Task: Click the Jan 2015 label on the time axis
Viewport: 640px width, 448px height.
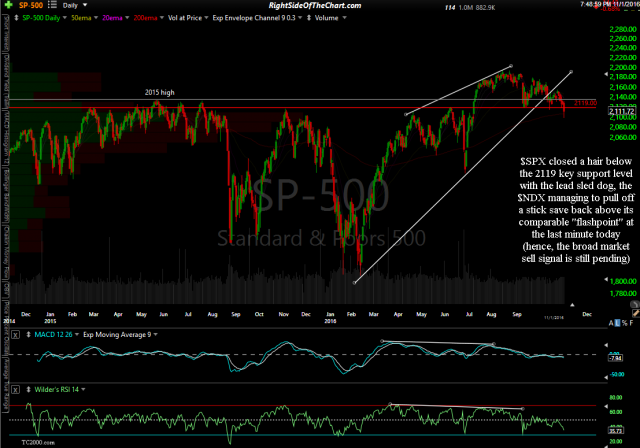Action: point(50,317)
